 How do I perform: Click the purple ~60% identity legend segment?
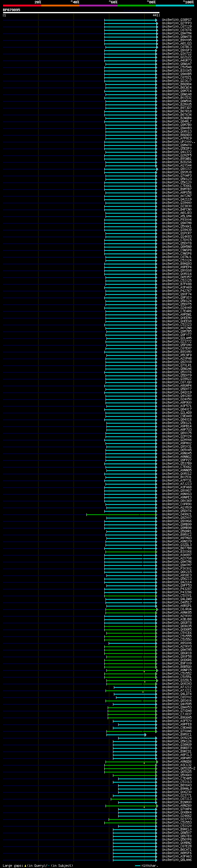click(99, 6)
